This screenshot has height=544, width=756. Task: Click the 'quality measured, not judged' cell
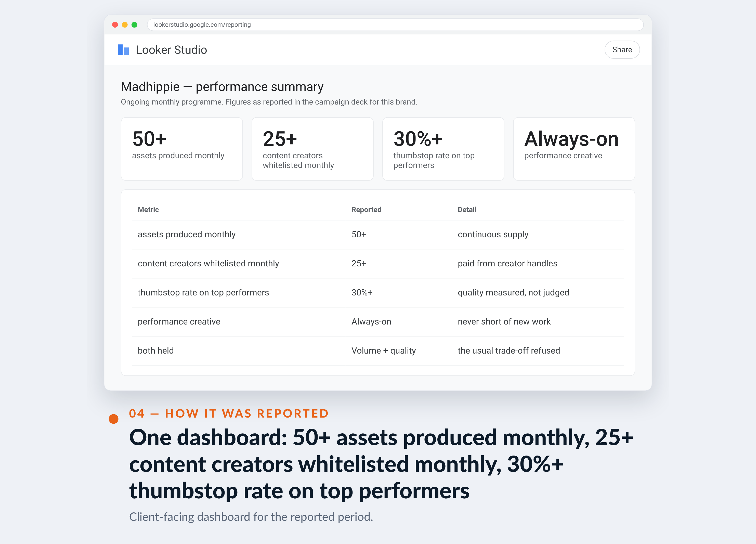513,292
